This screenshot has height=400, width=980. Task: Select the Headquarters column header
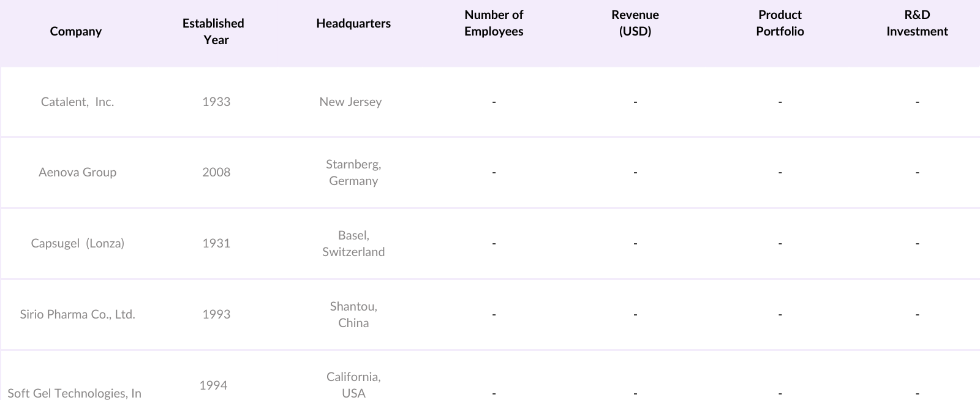[x=353, y=23]
